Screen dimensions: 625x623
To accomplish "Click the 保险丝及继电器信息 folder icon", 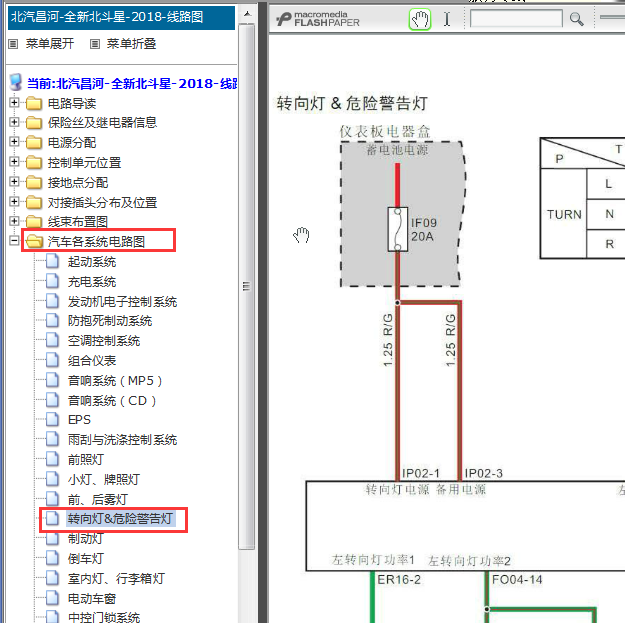I will pos(34,123).
